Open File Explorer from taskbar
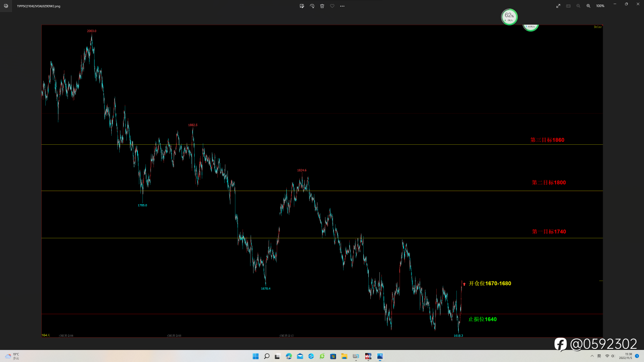Viewport: 644px width, 362px height. point(344,356)
